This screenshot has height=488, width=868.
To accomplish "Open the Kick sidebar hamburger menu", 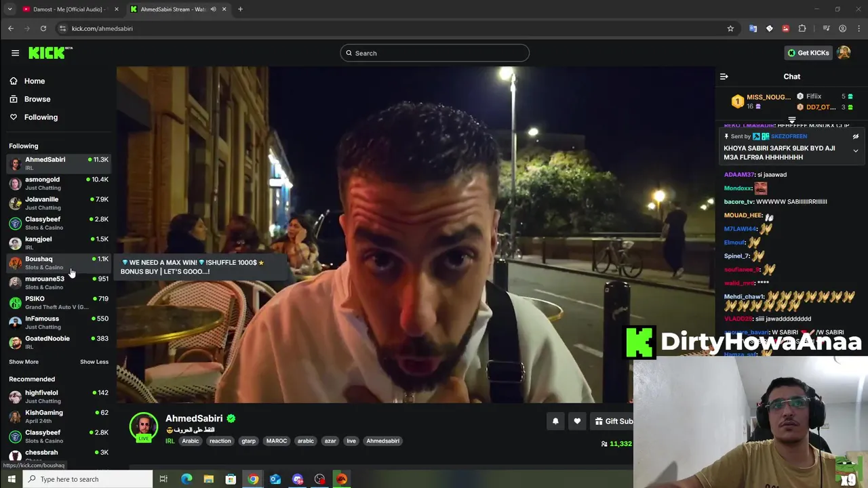I will (x=15, y=53).
